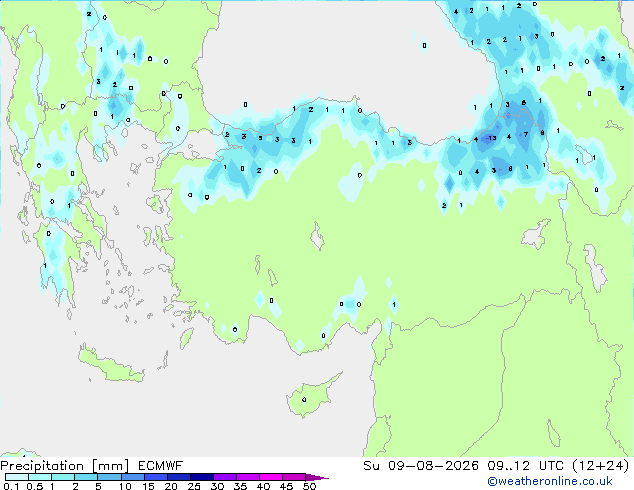Pick the 15–20 mm legend swatch
The image size is (634, 490).
coord(155,477)
